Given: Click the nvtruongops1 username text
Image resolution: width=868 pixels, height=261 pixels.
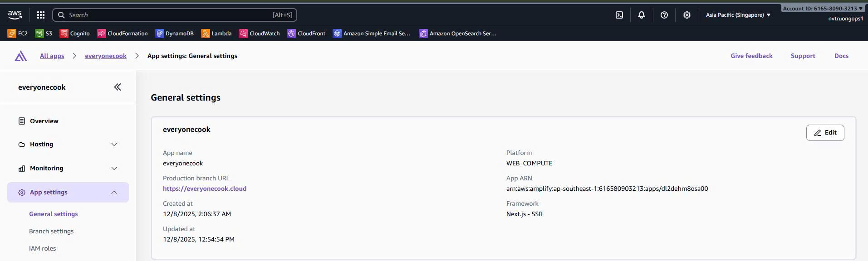Looking at the screenshot, I should coord(845,19).
